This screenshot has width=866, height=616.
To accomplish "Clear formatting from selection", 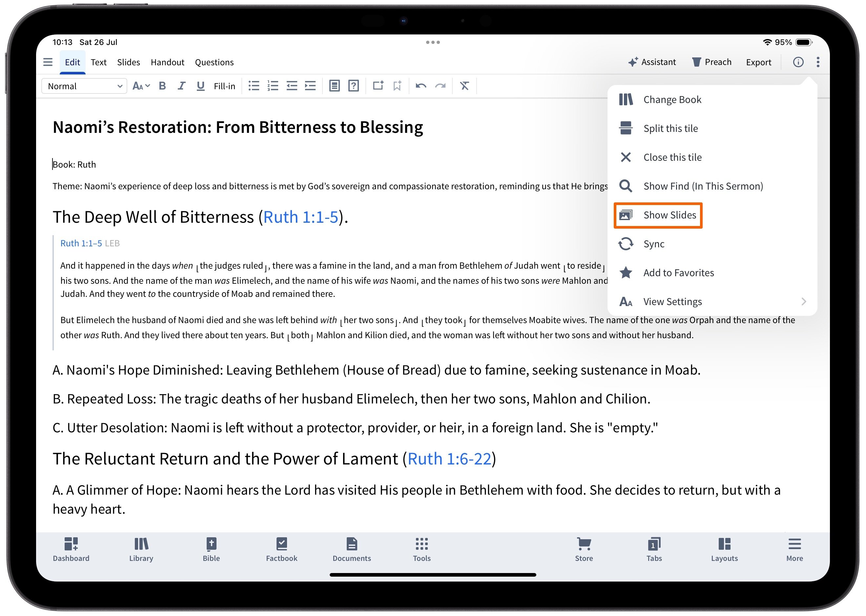I will tap(464, 86).
